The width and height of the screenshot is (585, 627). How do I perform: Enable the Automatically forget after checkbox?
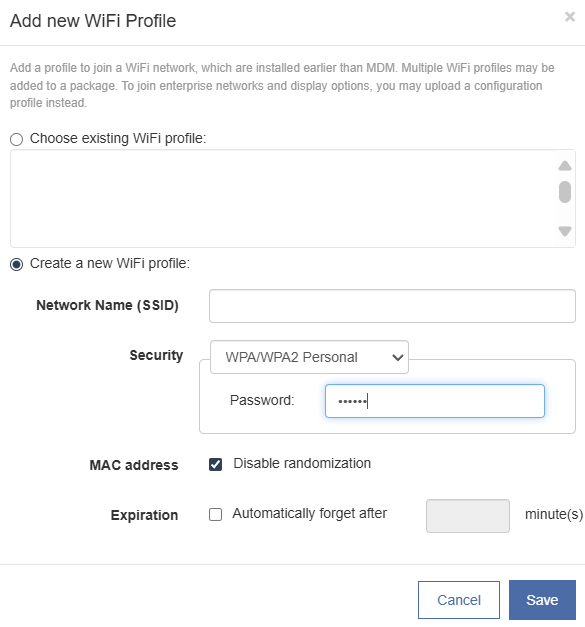click(216, 514)
